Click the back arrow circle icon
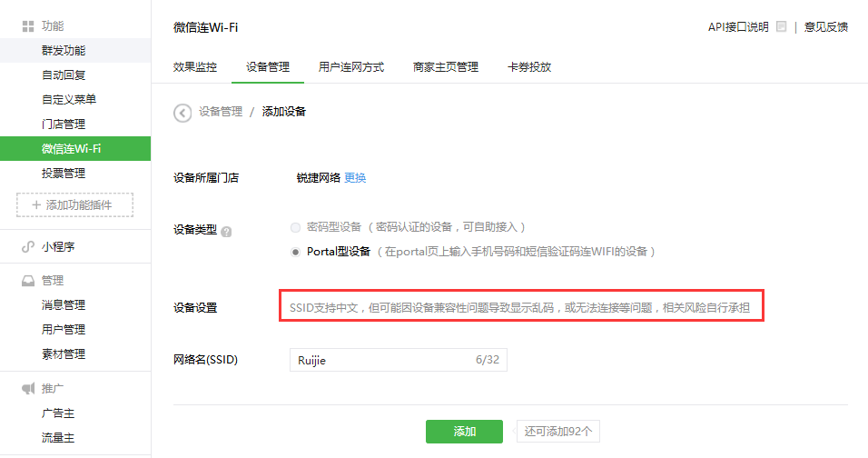The height and width of the screenshot is (458, 868). point(182,113)
